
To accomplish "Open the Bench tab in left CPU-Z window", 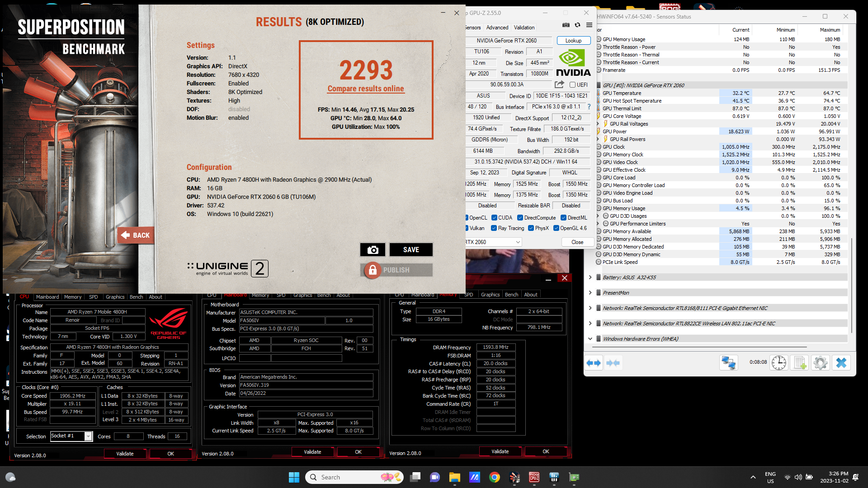I will pyautogui.click(x=136, y=297).
